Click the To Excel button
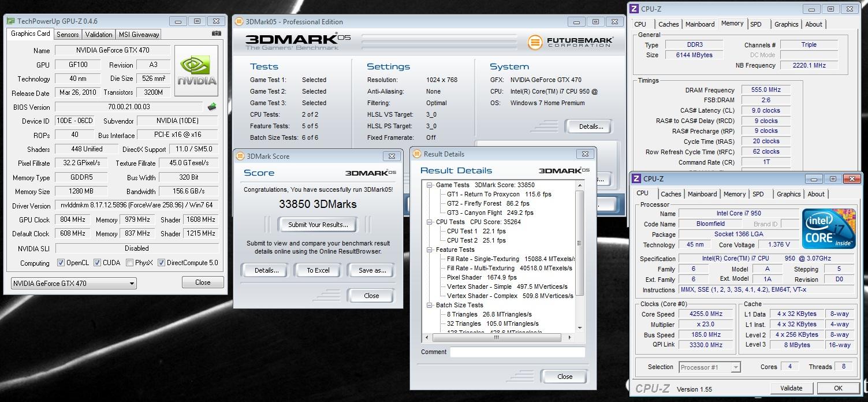Viewport: 868px width, 402px height. (318, 270)
